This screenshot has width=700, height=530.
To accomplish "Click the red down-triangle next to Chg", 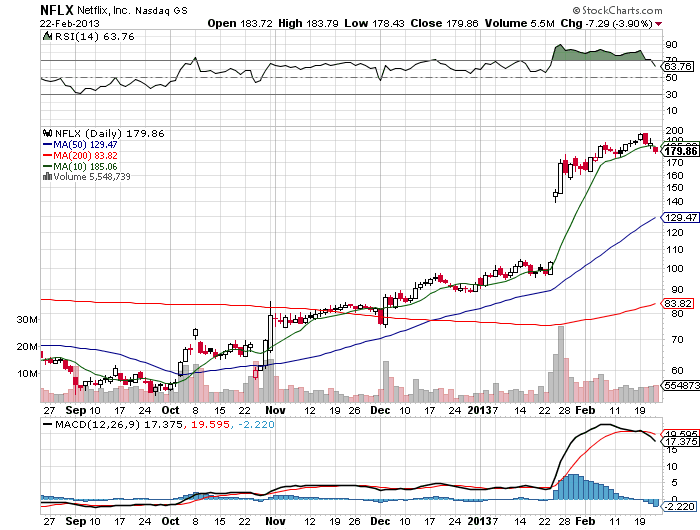I will 658,24.
